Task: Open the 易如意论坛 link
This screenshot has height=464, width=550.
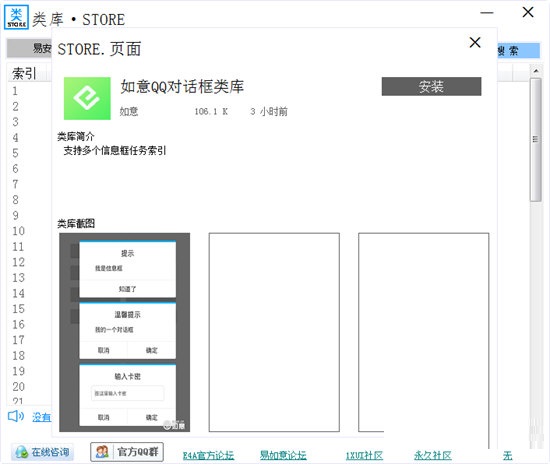Action: [x=283, y=456]
